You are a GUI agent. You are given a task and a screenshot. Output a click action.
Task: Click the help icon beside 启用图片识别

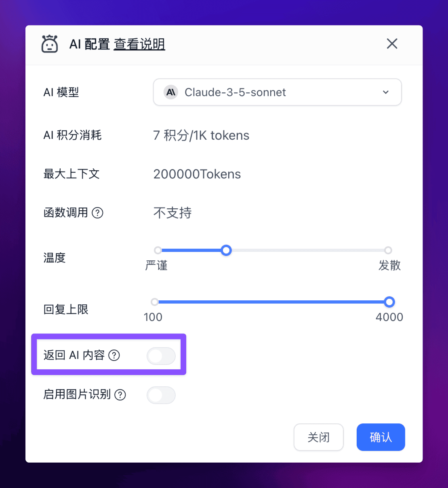coord(120,395)
